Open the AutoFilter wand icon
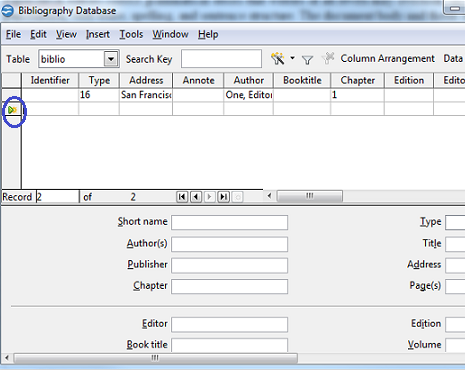The width and height of the screenshot is (465, 370). (277, 59)
